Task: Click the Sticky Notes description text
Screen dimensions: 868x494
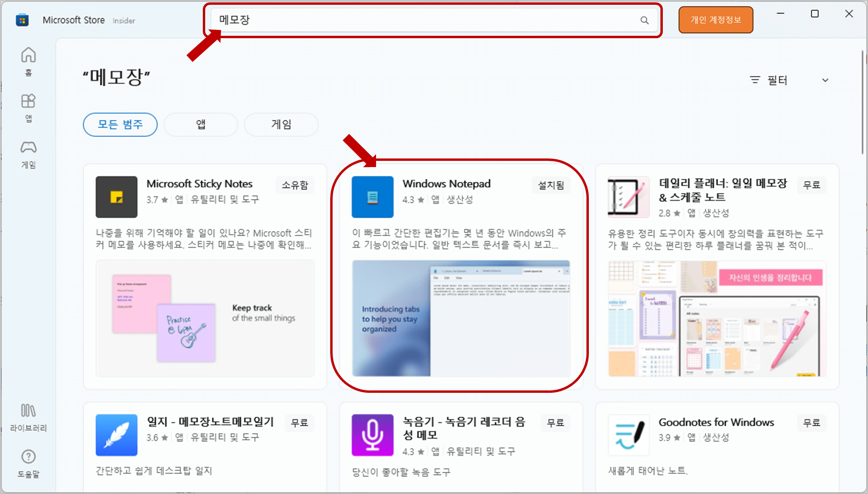Action: [204, 239]
